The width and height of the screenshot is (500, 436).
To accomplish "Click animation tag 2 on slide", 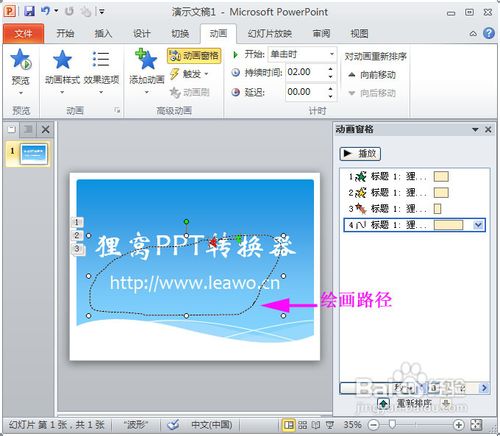I will coord(77,235).
